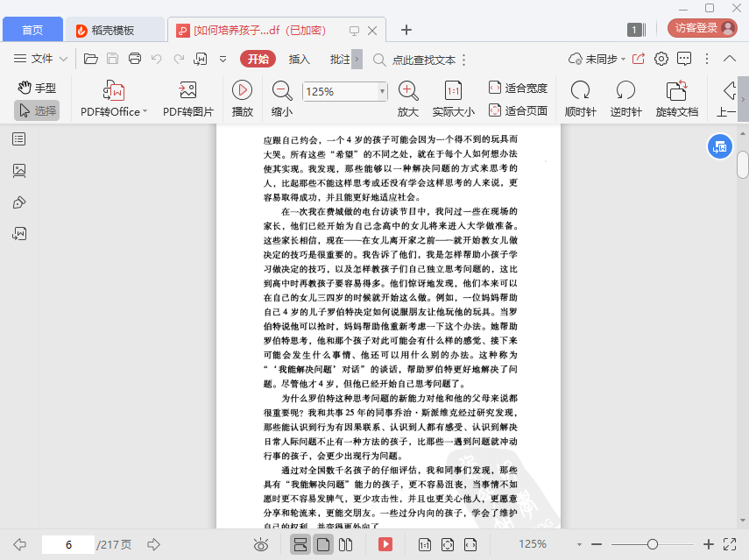This screenshot has height=560, width=749.
Task: Close the PDF document tab
Action: coord(372,31)
